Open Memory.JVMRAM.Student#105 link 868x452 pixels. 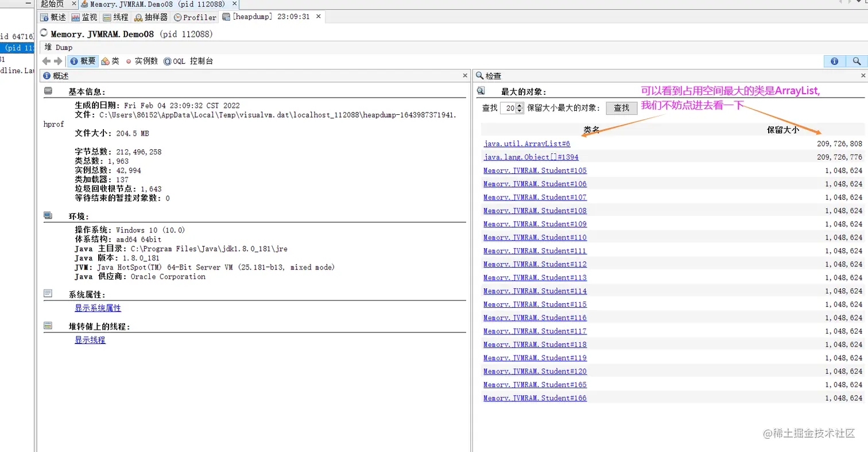click(x=535, y=170)
